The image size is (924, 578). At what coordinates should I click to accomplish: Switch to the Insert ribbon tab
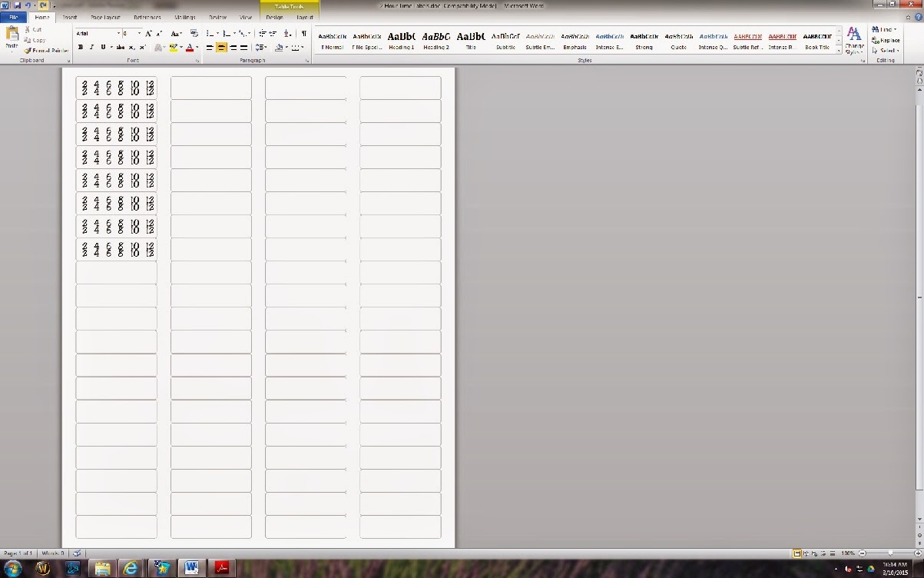69,17
